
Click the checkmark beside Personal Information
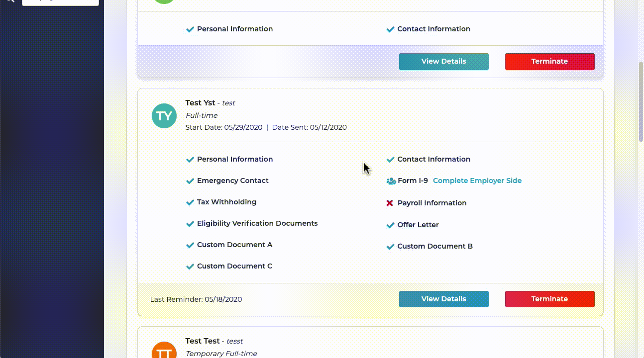pos(190,159)
